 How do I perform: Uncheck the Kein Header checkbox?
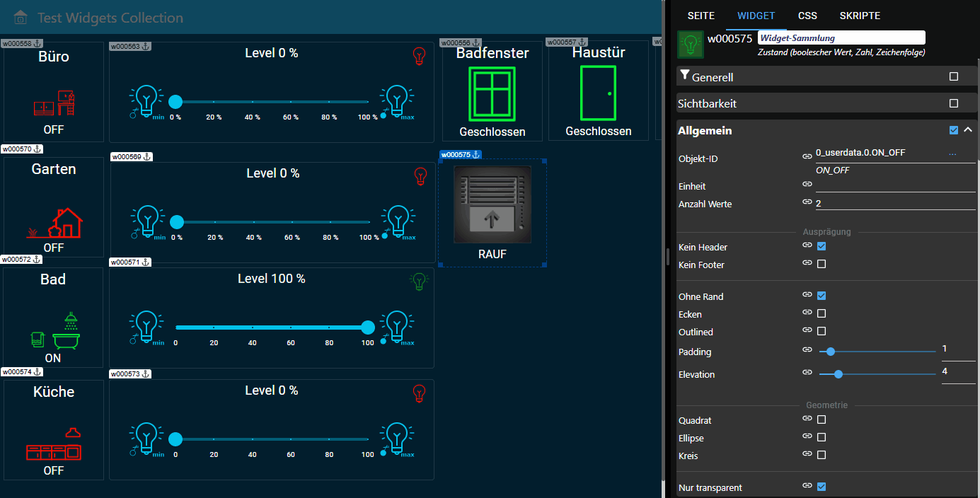822,246
